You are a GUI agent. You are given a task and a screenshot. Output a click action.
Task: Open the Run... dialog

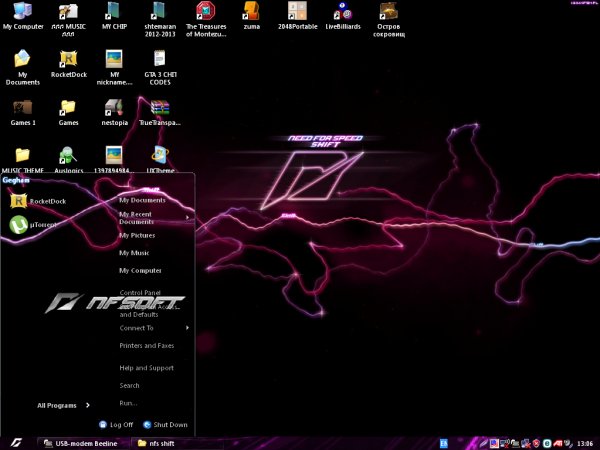point(128,403)
